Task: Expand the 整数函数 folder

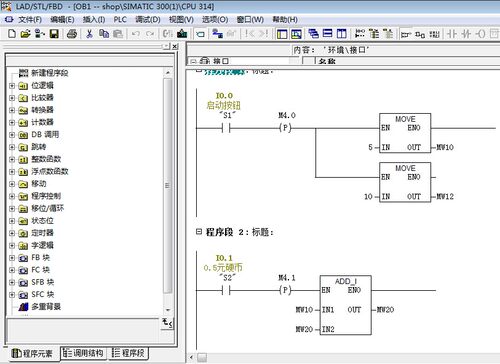Action: [x=12, y=160]
